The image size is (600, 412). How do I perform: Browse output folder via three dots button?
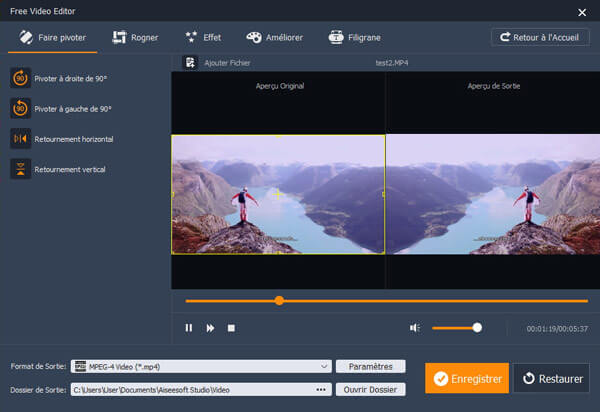[x=321, y=390]
